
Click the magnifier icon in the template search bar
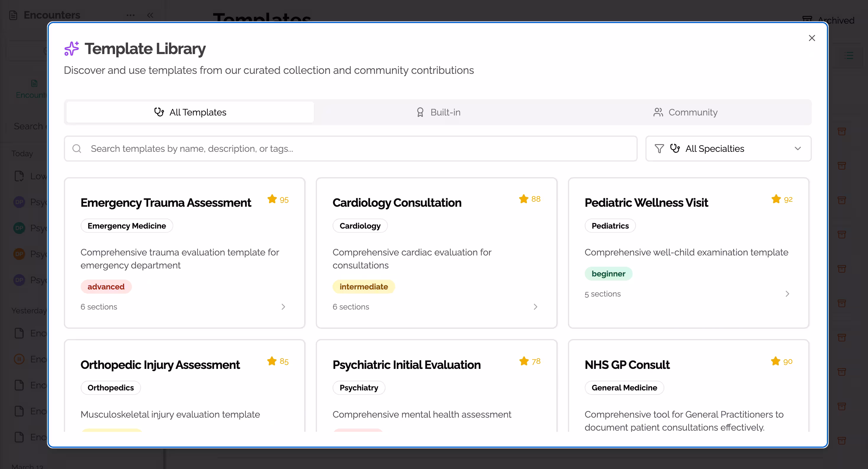pyautogui.click(x=77, y=149)
